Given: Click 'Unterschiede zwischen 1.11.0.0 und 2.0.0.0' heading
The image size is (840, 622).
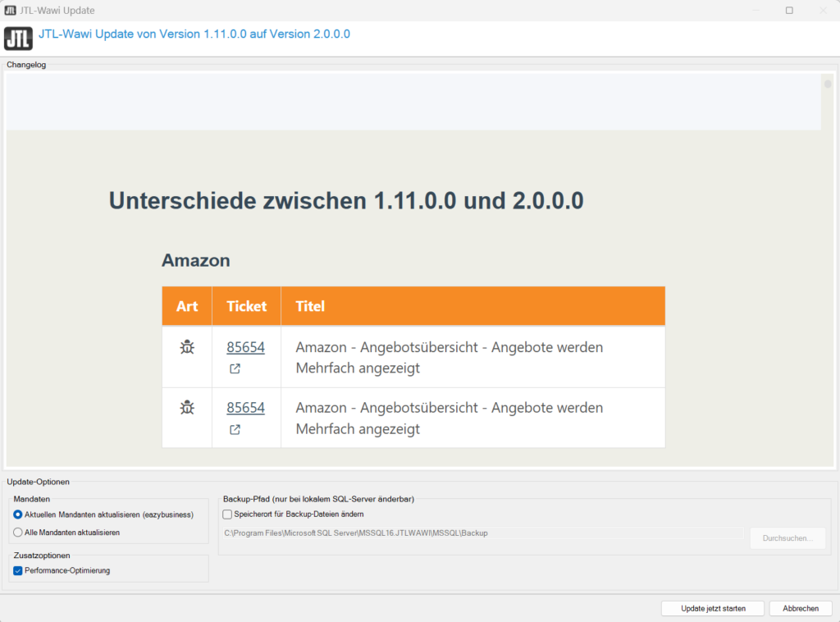Looking at the screenshot, I should point(346,201).
